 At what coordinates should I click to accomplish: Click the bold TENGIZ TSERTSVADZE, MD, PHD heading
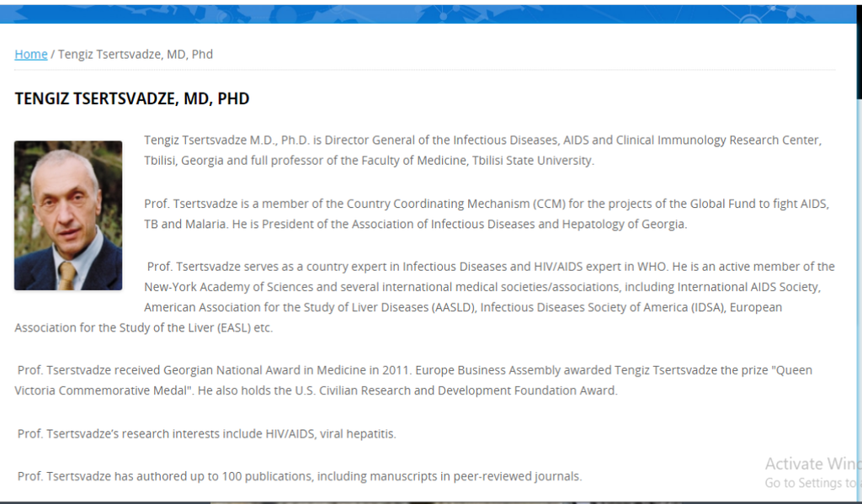pyautogui.click(x=132, y=98)
